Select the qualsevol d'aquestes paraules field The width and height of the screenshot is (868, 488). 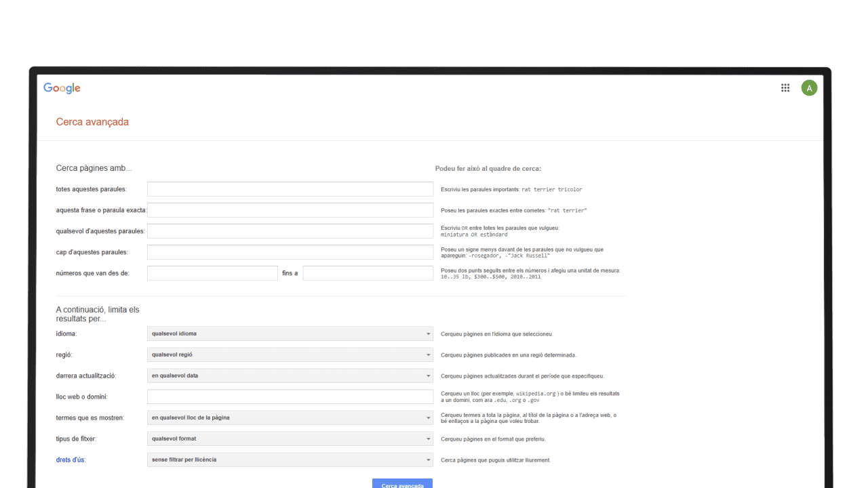pos(290,231)
